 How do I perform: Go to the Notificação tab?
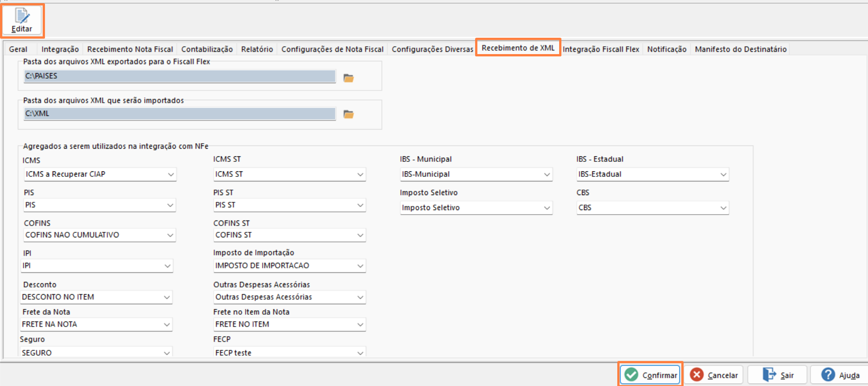[666, 49]
